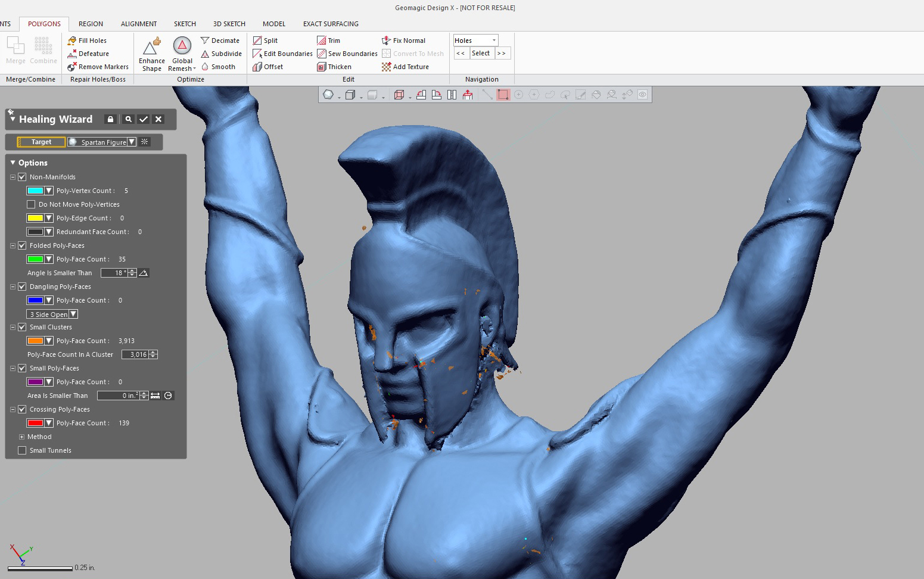This screenshot has height=579, width=924.
Task: Open the EXACT SURFACING tab
Action: (x=331, y=24)
